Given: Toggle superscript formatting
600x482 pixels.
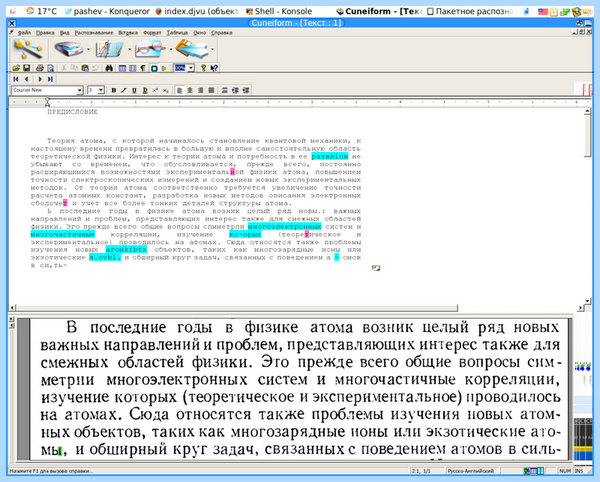Looking at the screenshot, I should coord(155,90).
